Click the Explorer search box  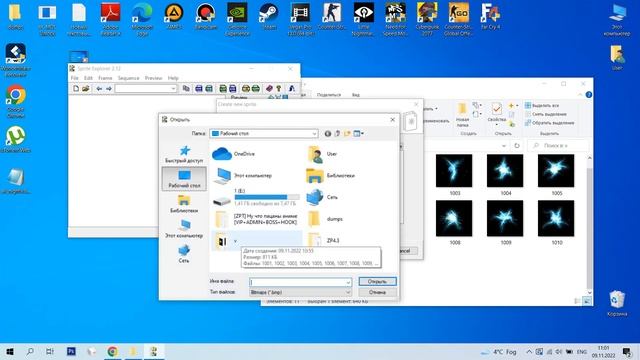tap(558, 145)
